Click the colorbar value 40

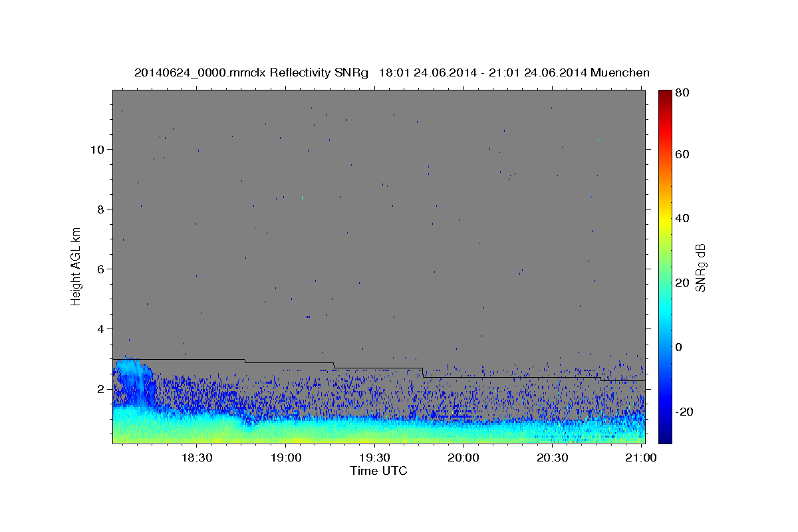682,218
